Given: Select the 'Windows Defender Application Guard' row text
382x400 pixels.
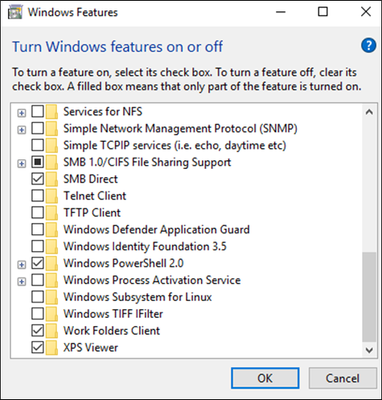Looking at the screenshot, I should (x=156, y=230).
